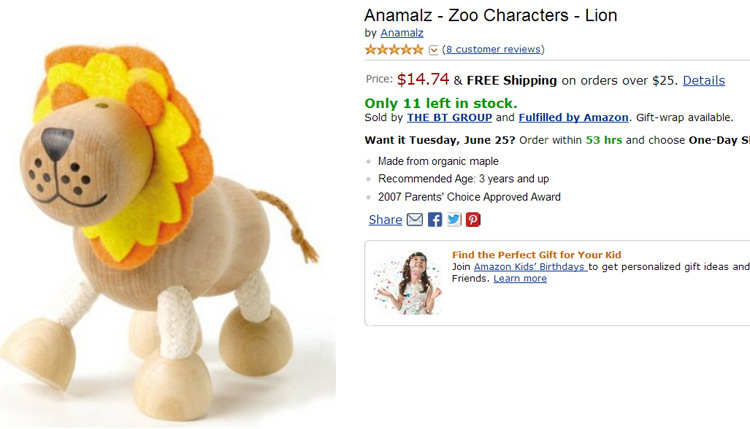Image resolution: width=750 pixels, height=429 pixels.
Task: Share on Twitter icon
Action: (x=454, y=220)
